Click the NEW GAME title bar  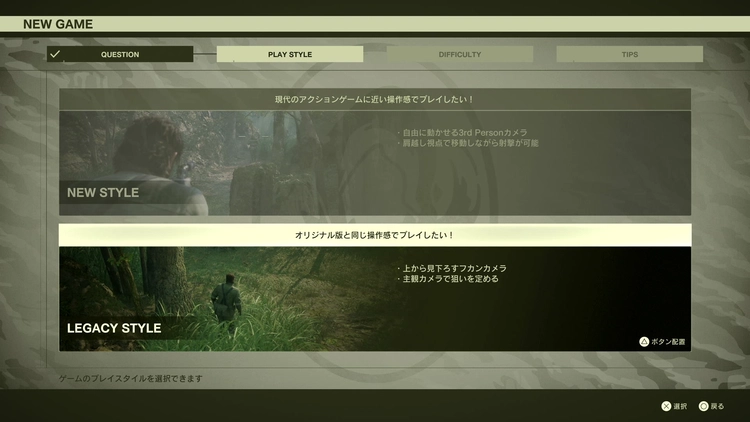click(x=375, y=24)
